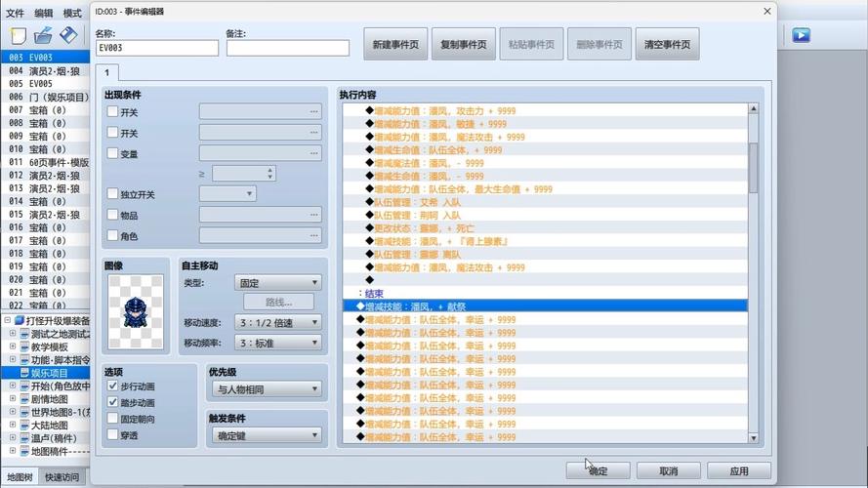Open the event image sprite picker
Image resolution: width=868 pixels, height=488 pixels.
tap(136, 312)
